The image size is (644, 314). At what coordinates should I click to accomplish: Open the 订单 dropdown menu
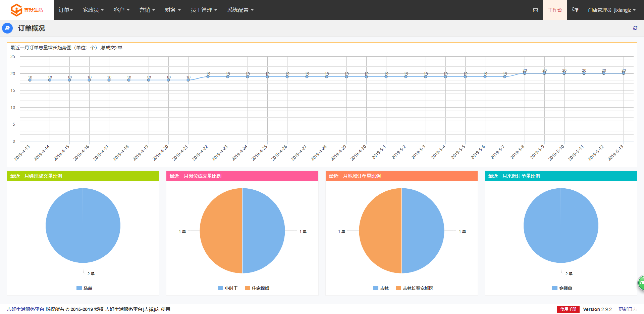tap(65, 10)
